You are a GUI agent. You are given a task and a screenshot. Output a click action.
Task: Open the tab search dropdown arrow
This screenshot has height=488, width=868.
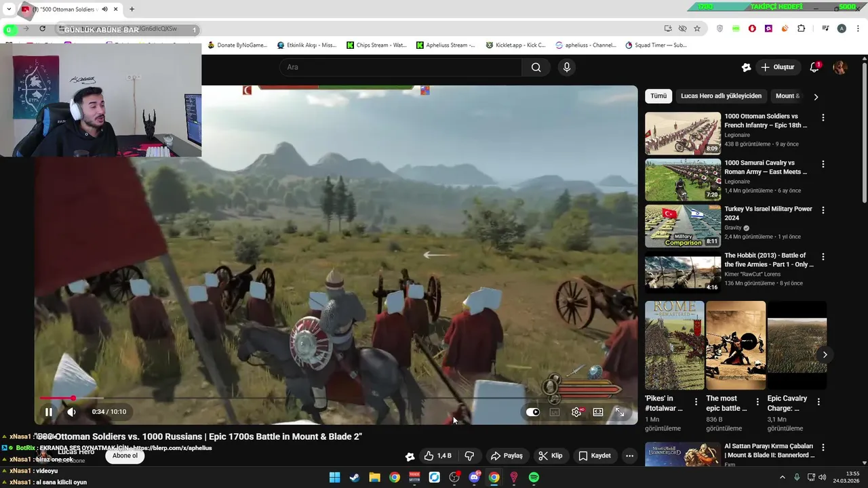(9, 9)
